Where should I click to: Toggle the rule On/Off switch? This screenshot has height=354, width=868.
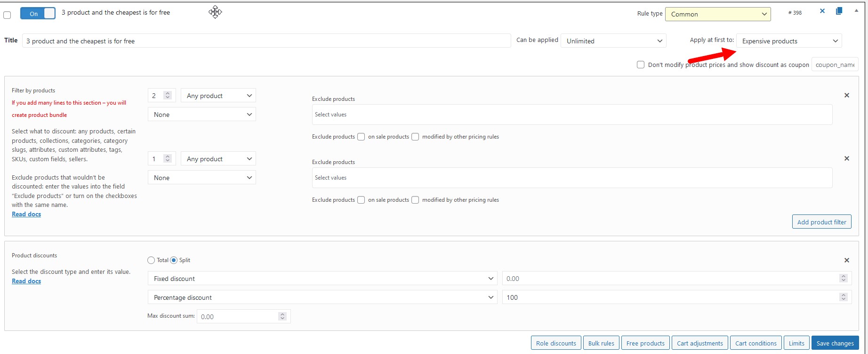[38, 14]
